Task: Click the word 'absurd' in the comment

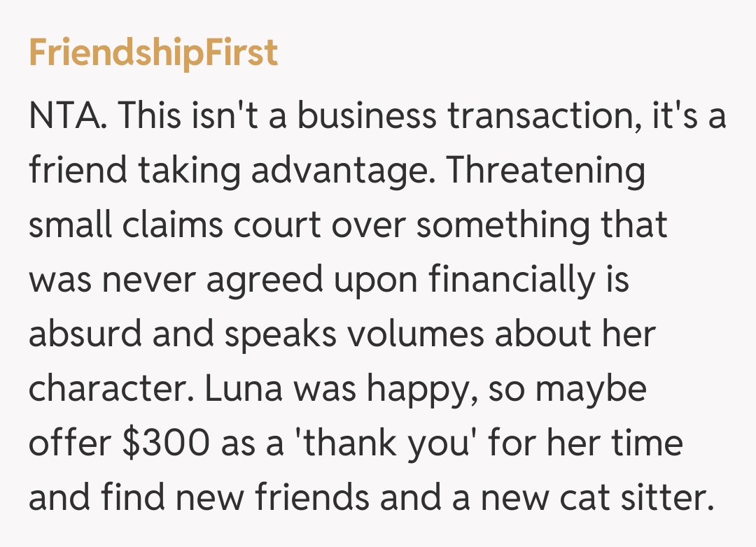Action: 86,334
